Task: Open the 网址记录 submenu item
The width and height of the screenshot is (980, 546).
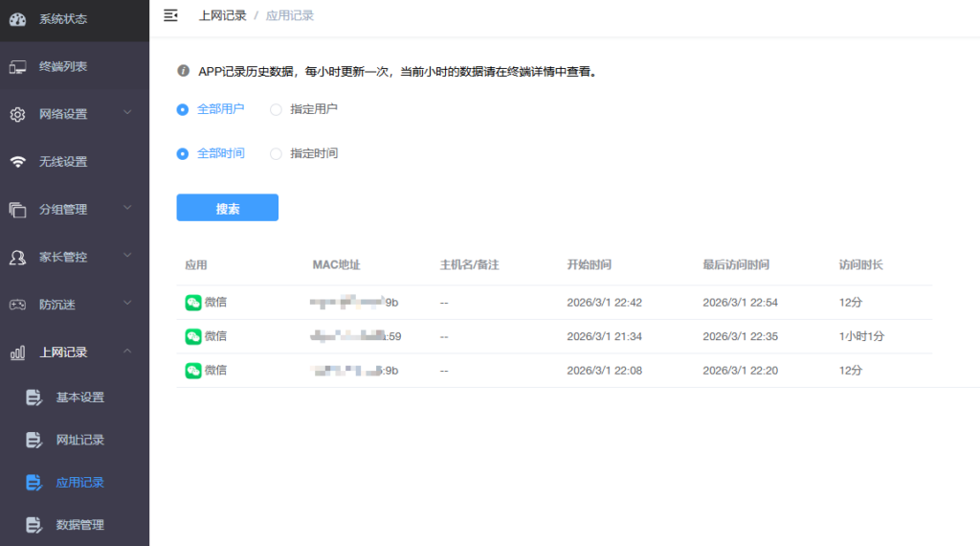Action: pyautogui.click(x=80, y=440)
